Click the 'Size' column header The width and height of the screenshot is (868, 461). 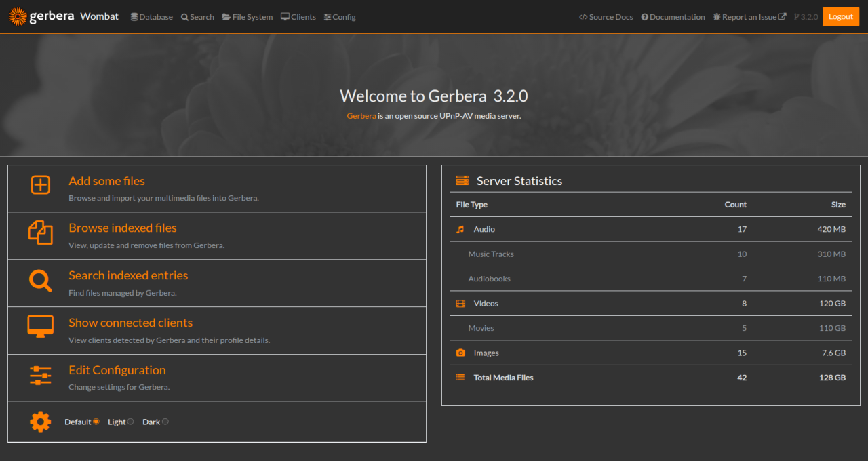click(x=839, y=205)
